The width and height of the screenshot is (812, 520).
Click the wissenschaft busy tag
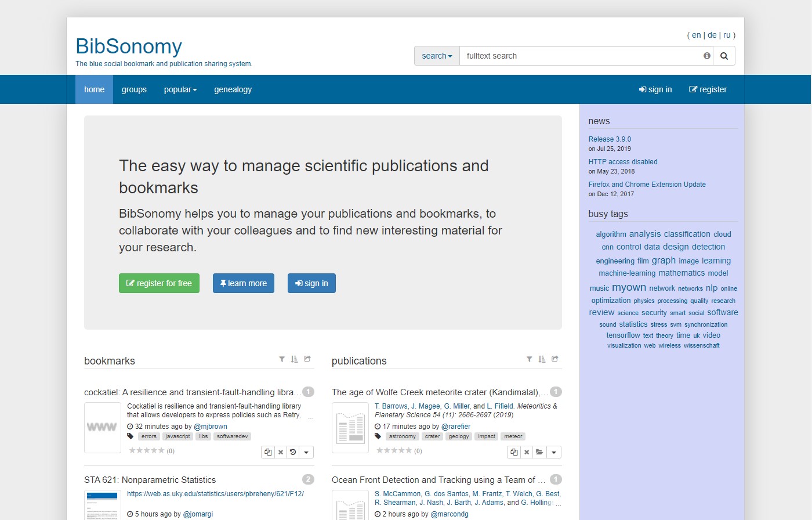point(701,346)
